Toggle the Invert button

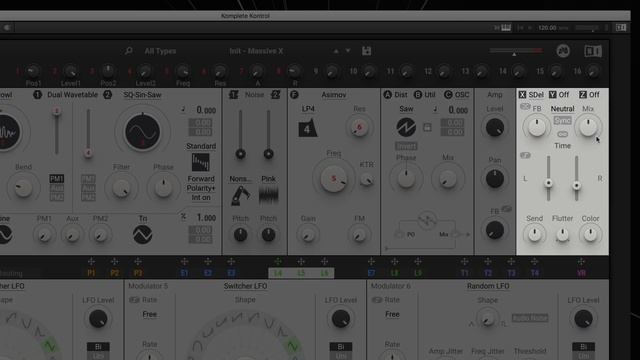pos(406,146)
